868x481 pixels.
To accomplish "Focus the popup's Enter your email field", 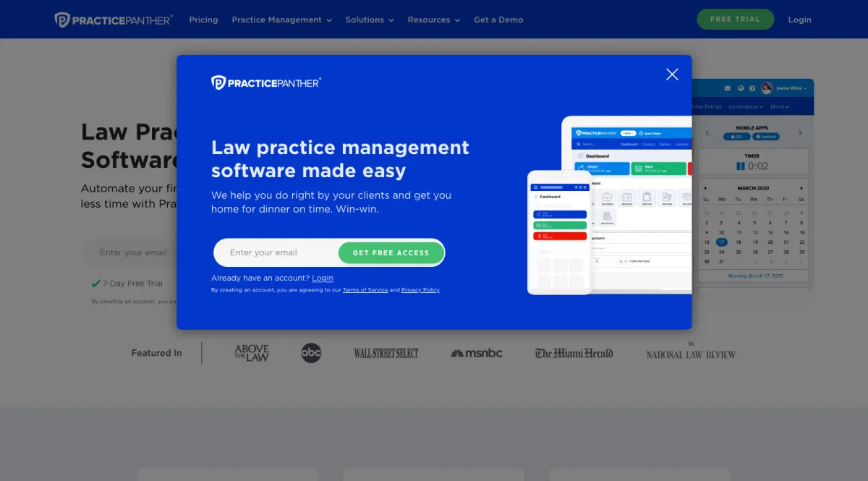I will point(277,252).
